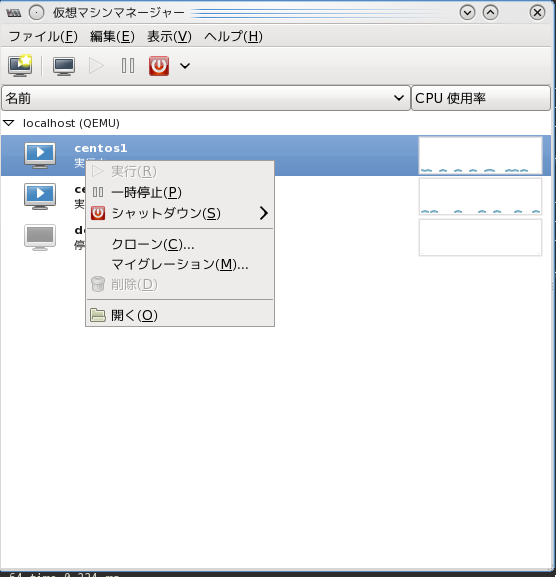Choose 削除(D) in the context menu
Viewport: 556px width, 577px height.
tap(180, 284)
